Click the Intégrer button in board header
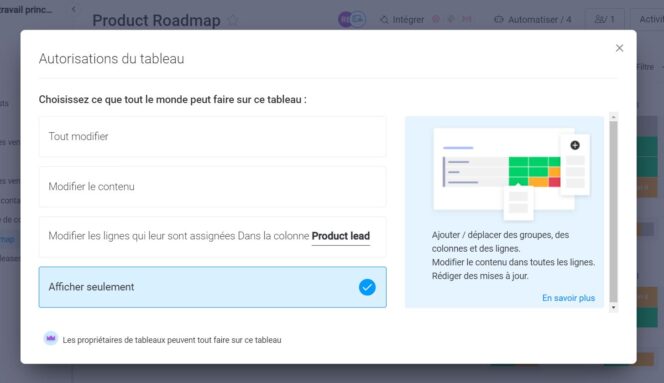Screen dimensions: 664x383 (x=402, y=19)
